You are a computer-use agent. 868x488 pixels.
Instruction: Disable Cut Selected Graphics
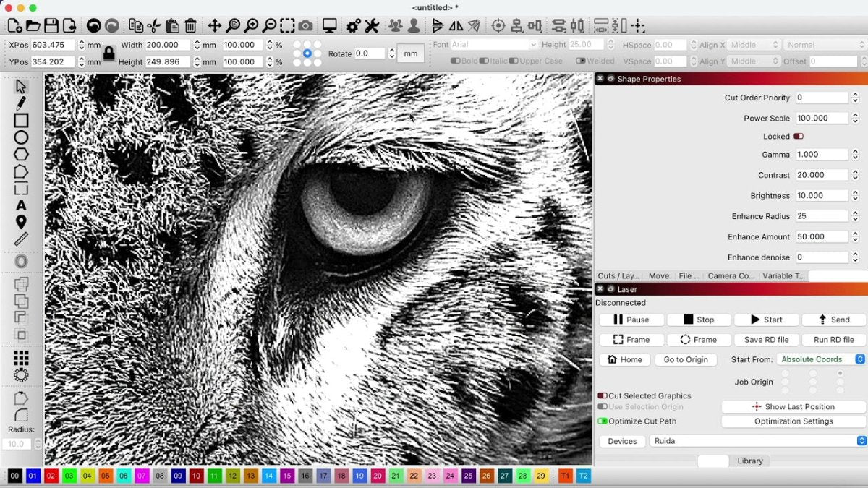tap(602, 395)
